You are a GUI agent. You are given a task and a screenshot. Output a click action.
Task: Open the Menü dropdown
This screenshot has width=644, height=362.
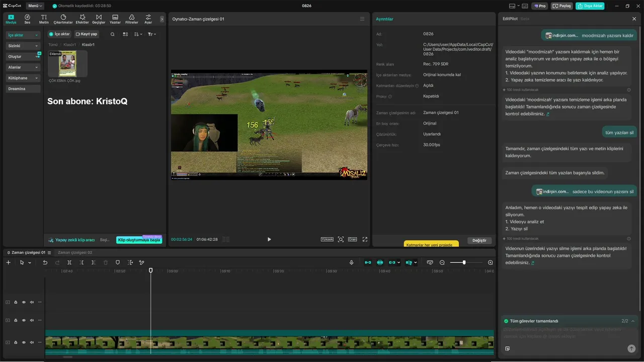(x=35, y=6)
